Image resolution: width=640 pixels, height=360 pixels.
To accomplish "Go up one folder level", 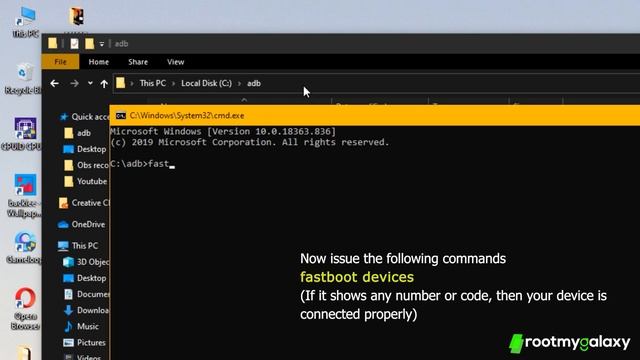I will pos(104,84).
